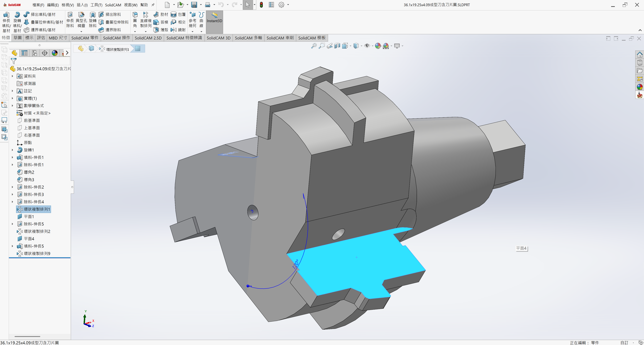
Task: Open the Hide/Show Items dropdown arrow
Action: (x=372, y=46)
